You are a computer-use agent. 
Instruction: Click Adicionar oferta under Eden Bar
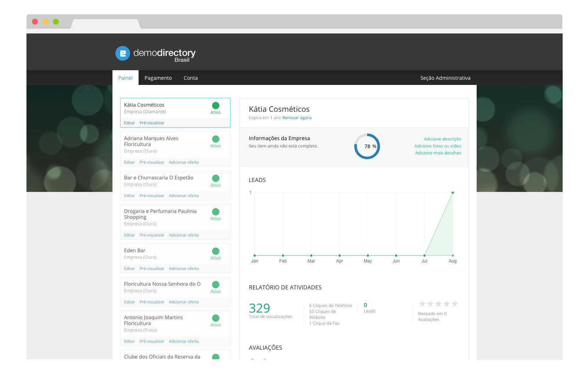click(x=184, y=268)
